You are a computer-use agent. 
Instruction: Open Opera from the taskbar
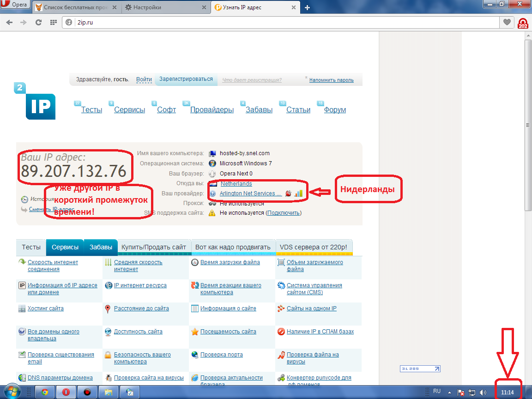(66, 393)
